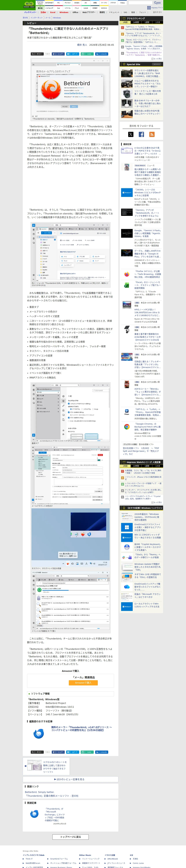Click the LinkedIn button at the article's end
The image size is (186, 868).
[102, 752]
